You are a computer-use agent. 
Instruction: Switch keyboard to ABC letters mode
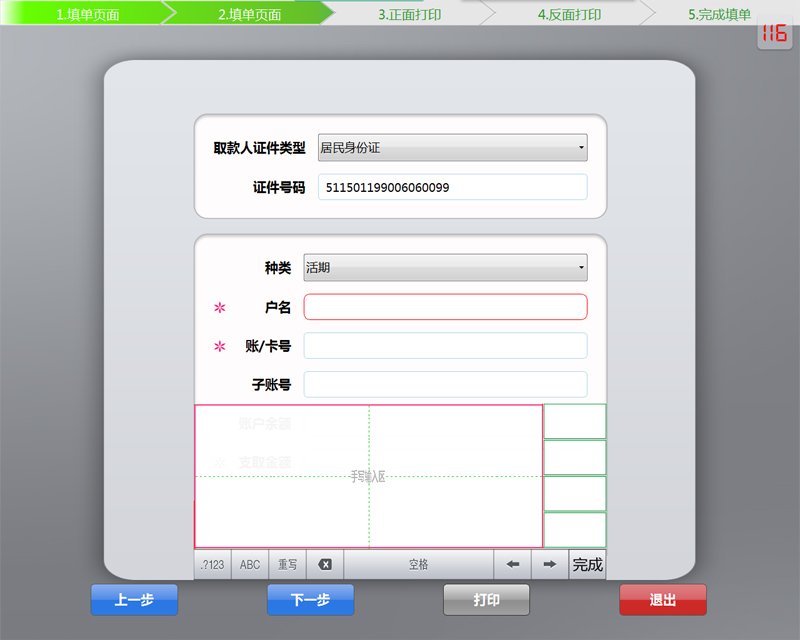pos(249,564)
